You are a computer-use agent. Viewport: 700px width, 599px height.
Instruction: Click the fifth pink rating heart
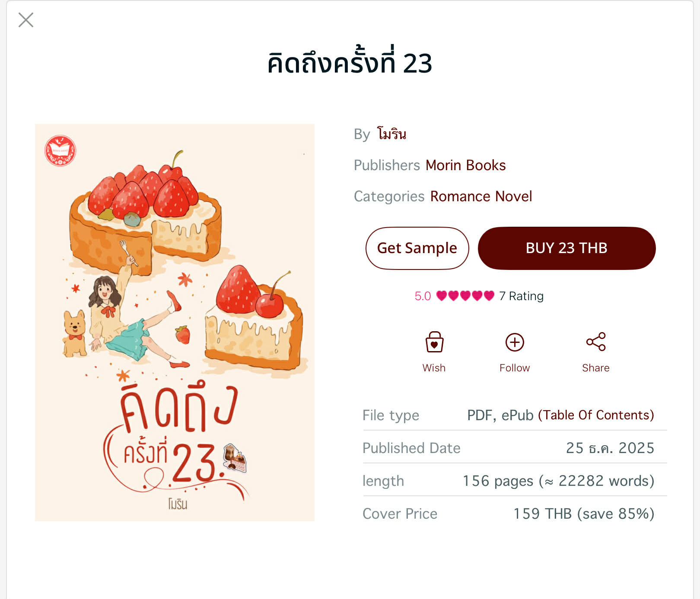pos(489,296)
